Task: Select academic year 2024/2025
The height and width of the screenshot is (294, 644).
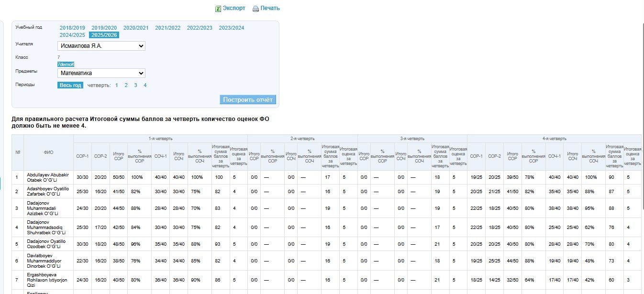Action: (x=72, y=35)
